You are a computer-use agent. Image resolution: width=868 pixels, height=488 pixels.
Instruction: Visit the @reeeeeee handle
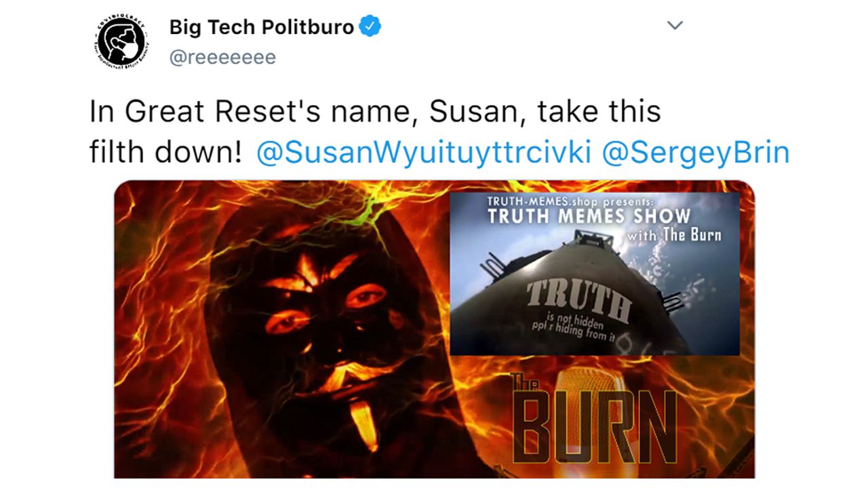(x=222, y=58)
